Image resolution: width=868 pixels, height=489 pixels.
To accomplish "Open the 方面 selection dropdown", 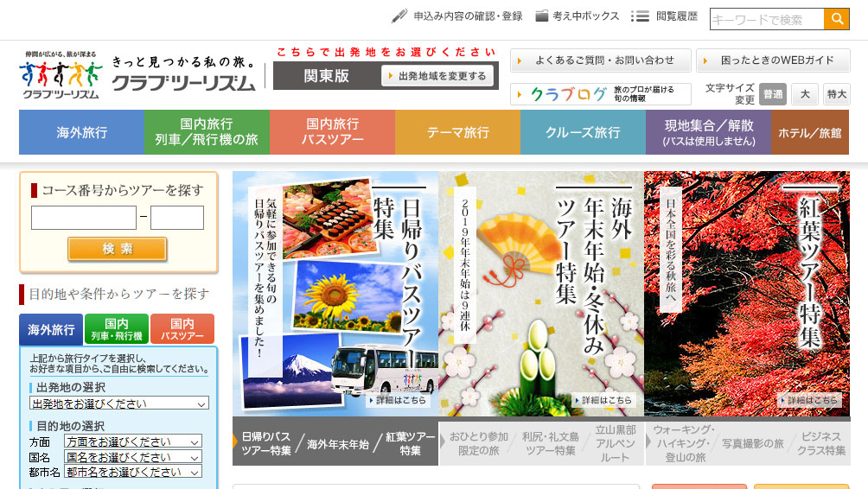I will click(133, 441).
